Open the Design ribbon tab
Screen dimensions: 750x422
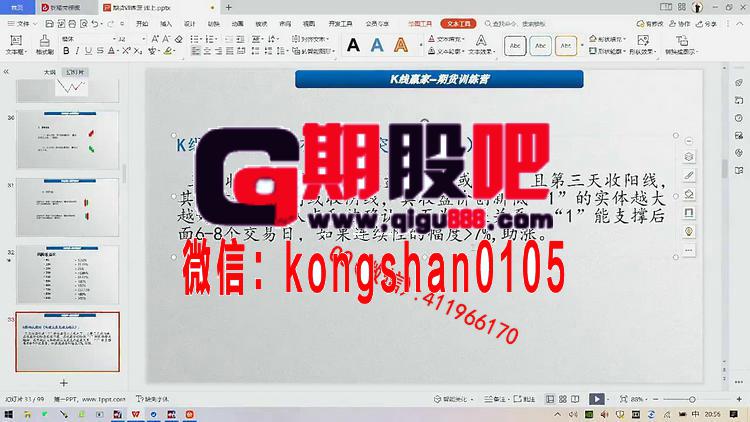[x=190, y=23]
